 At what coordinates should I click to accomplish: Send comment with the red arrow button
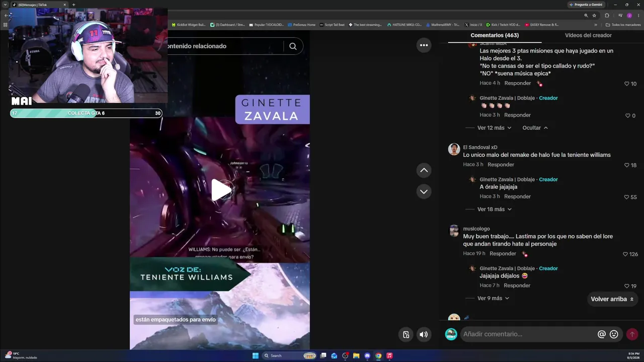[x=632, y=334]
